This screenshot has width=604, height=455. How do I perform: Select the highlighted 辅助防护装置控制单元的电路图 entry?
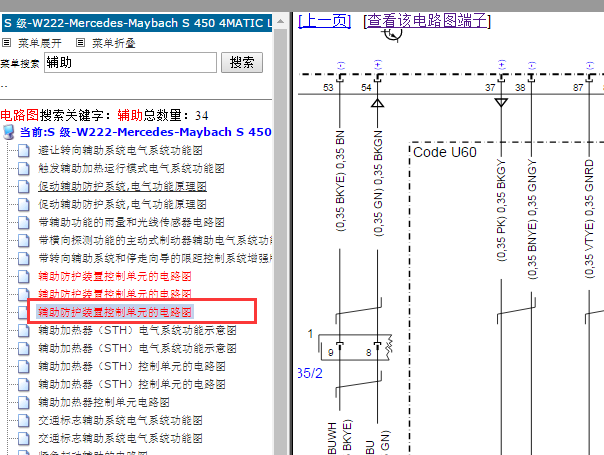(x=115, y=312)
